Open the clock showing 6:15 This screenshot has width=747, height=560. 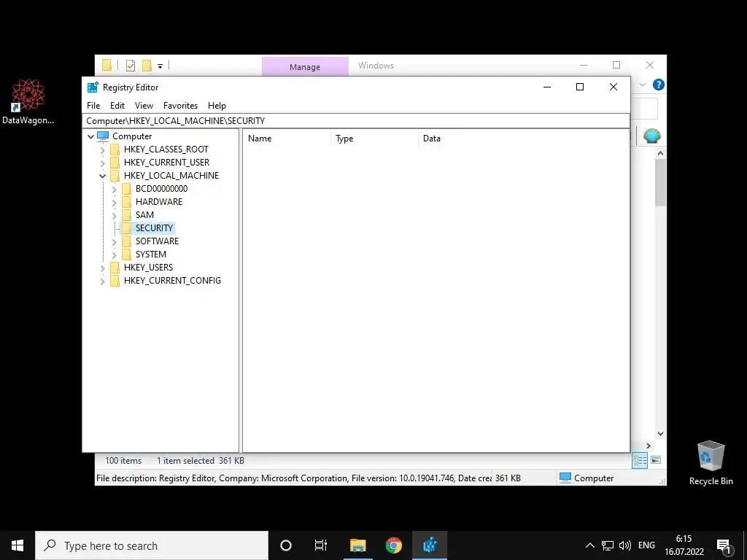pos(684,545)
